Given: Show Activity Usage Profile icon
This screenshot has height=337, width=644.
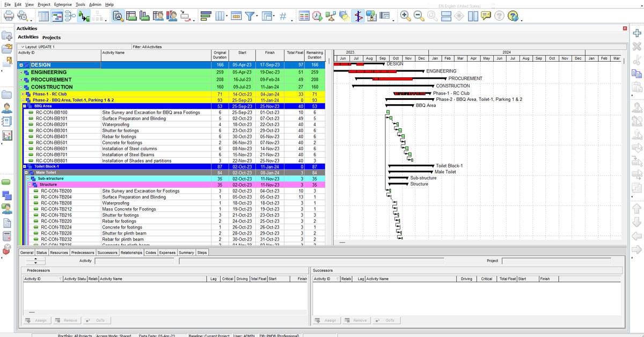Looking at the screenshot, I should coord(144,16).
